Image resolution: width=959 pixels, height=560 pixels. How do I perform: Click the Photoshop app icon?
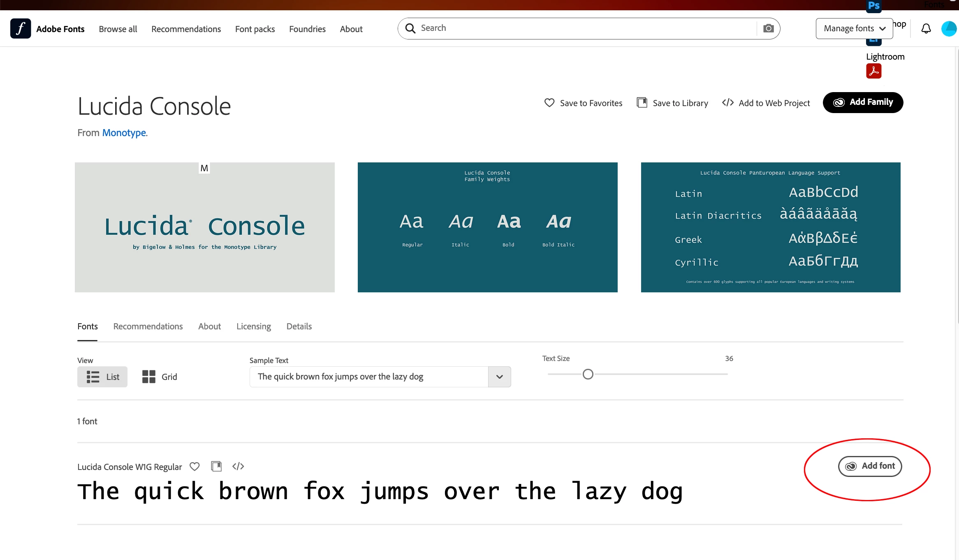click(x=874, y=6)
